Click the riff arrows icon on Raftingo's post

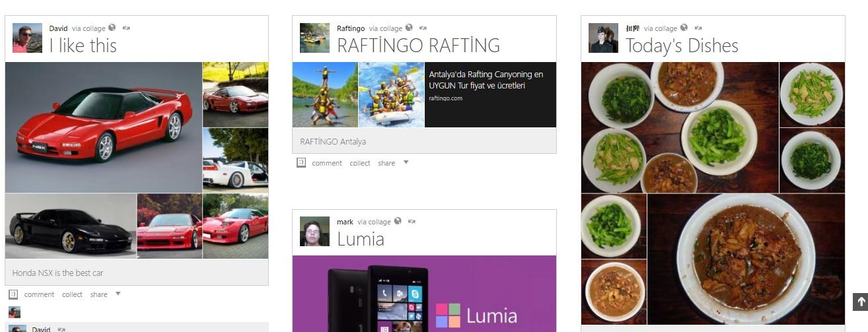click(423, 28)
